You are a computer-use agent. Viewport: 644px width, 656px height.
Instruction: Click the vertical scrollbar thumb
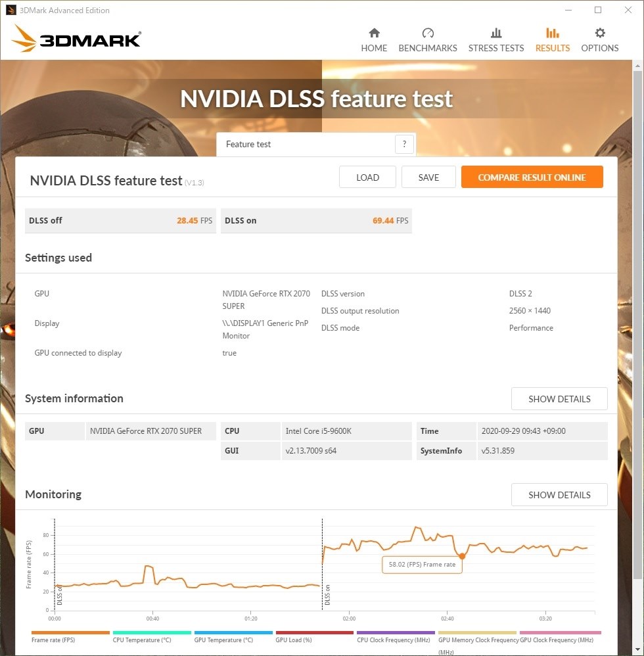tap(637, 325)
